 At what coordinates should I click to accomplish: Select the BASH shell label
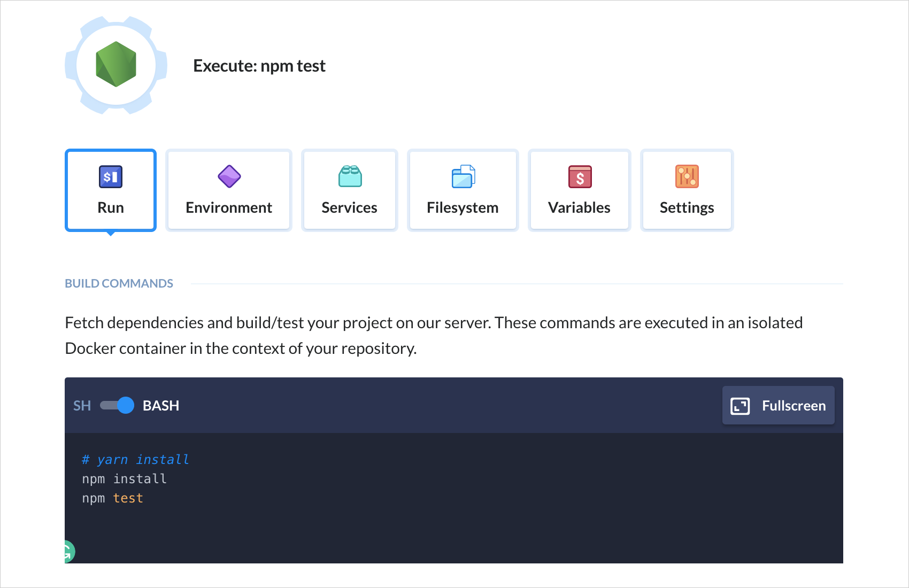161,406
